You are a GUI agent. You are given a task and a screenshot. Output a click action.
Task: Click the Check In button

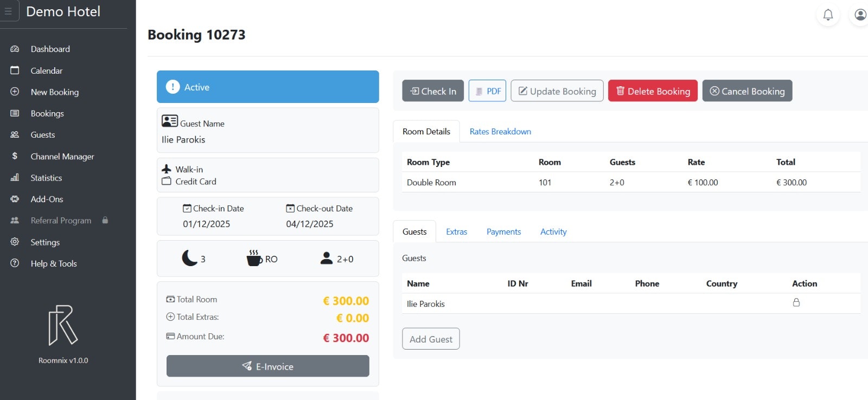click(433, 91)
